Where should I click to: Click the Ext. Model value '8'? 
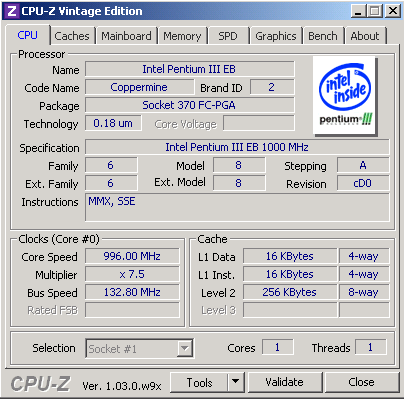coord(239,183)
